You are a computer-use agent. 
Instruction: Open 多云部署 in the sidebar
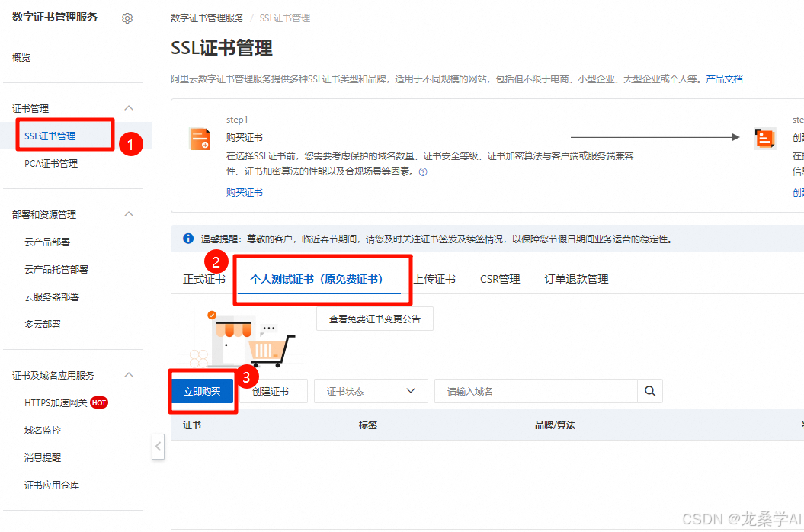pos(43,324)
